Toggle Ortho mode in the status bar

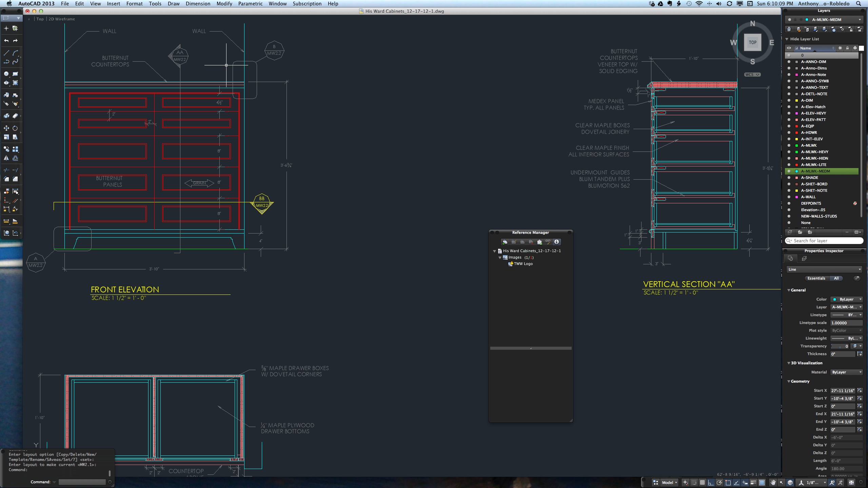(x=711, y=483)
